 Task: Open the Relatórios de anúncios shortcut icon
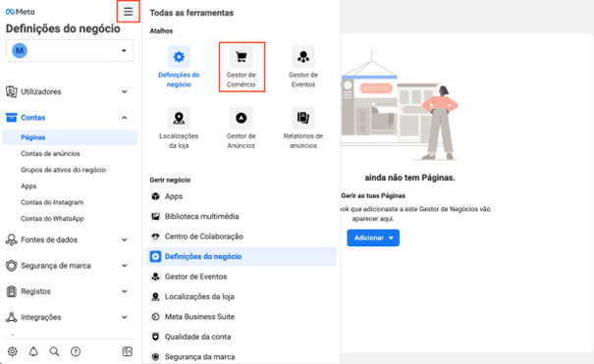pos(303,118)
